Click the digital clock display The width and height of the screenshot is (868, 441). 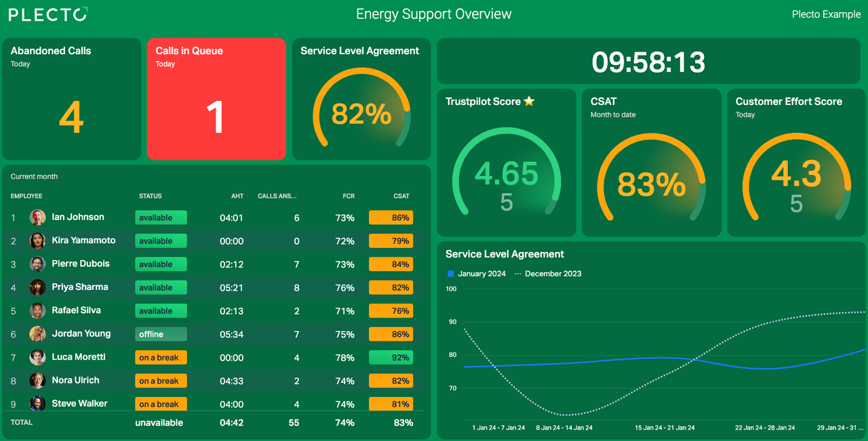point(649,61)
